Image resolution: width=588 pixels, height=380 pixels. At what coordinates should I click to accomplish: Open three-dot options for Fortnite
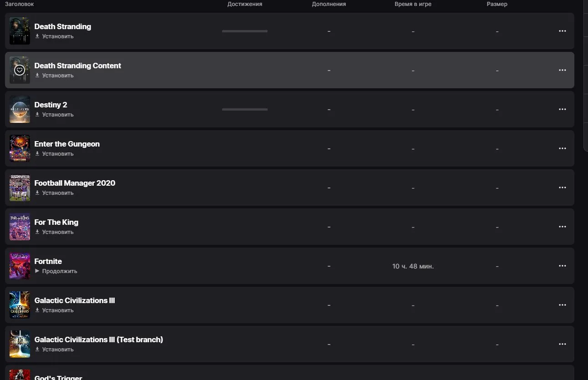[x=562, y=266]
